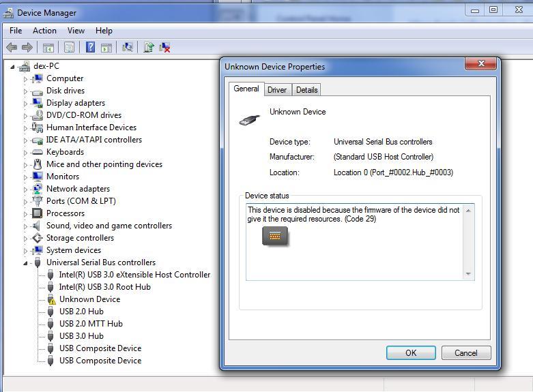Viewport: 533px width, 392px height.
Task: Click the Action Pane toggle toolbar icon
Action: [106, 48]
